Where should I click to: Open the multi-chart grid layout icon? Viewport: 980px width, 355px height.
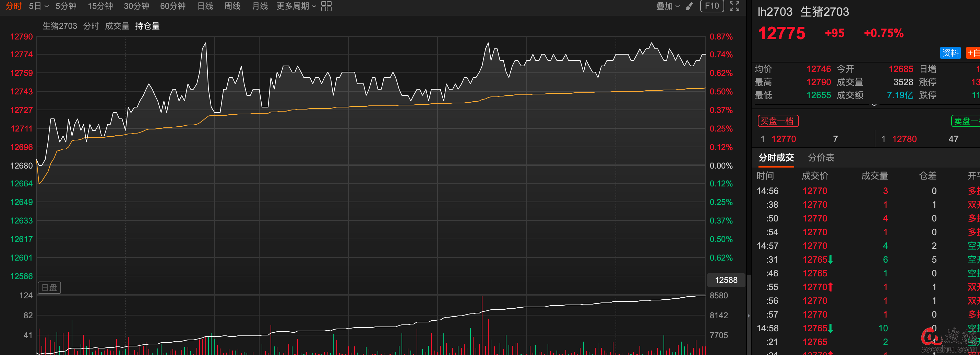coord(326,6)
